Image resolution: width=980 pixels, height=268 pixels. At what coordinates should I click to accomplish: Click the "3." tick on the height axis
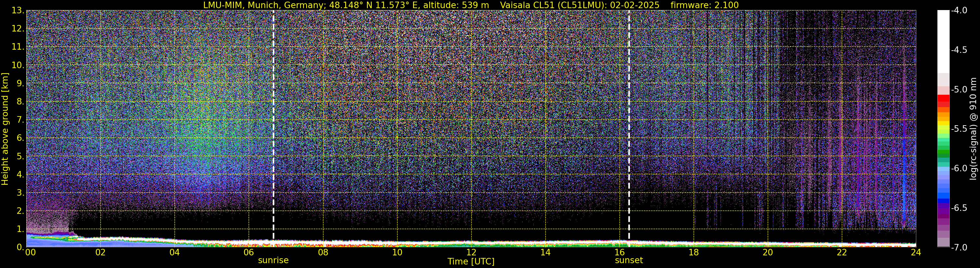(20, 193)
